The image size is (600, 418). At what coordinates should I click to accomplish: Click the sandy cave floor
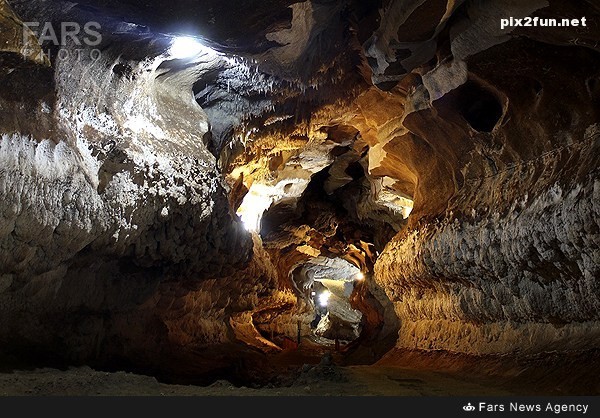tap(150, 382)
